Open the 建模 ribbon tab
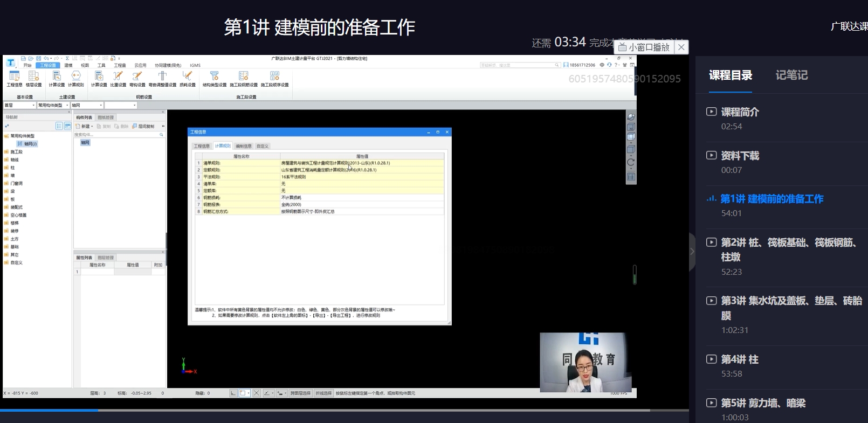Image resolution: width=868 pixels, height=423 pixels. pyautogui.click(x=68, y=65)
